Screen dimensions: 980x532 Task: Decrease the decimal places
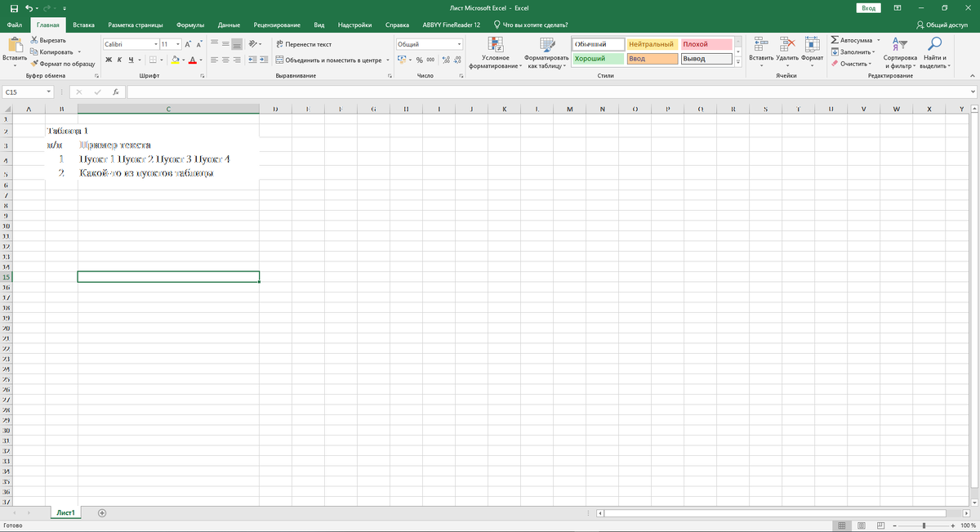click(x=457, y=60)
